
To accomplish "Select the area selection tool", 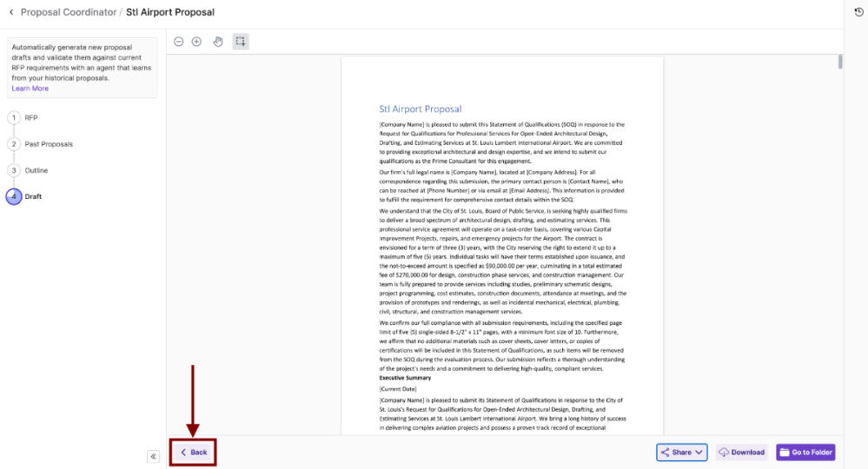I will click(241, 42).
